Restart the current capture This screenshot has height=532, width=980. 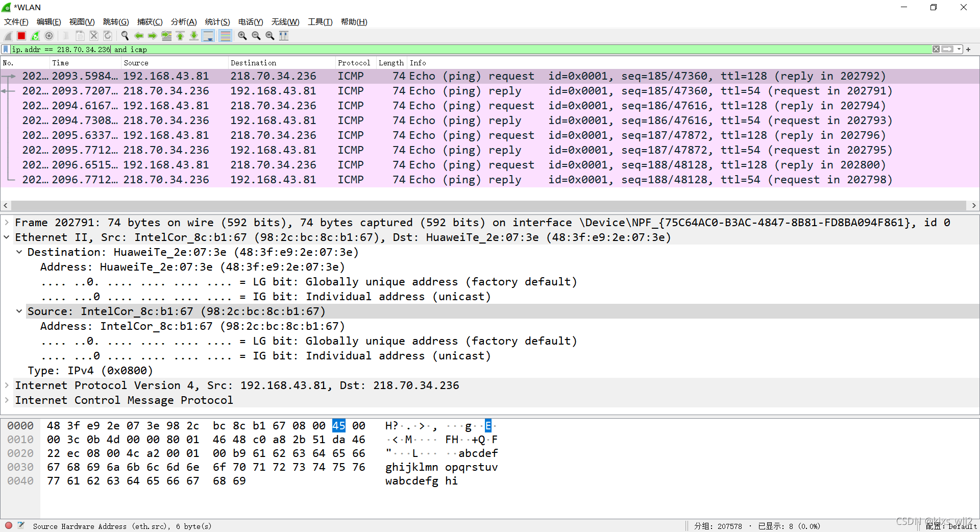pos(35,36)
